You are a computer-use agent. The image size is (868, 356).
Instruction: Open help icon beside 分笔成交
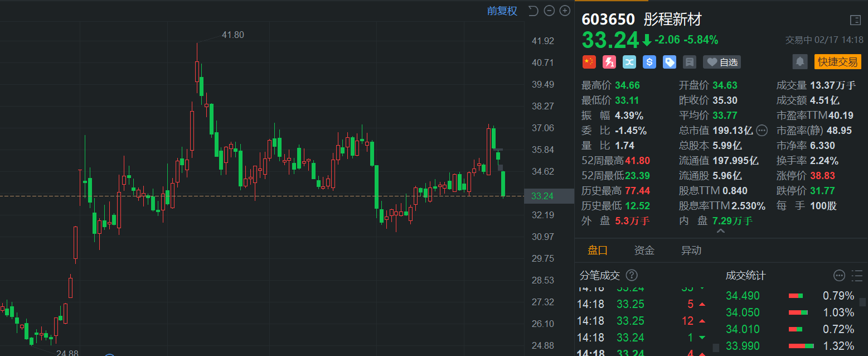(632, 275)
